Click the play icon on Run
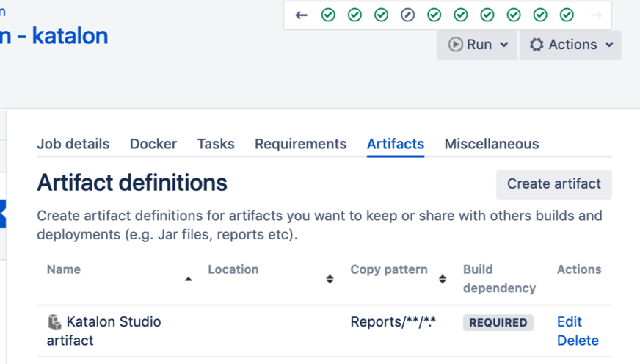640x364 pixels. 455,45
